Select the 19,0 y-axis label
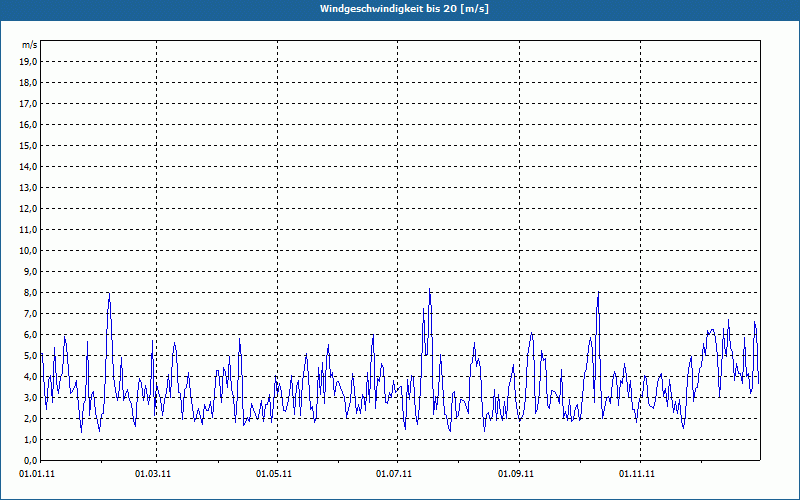Image resolution: width=800 pixels, height=500 pixels. pyautogui.click(x=28, y=62)
